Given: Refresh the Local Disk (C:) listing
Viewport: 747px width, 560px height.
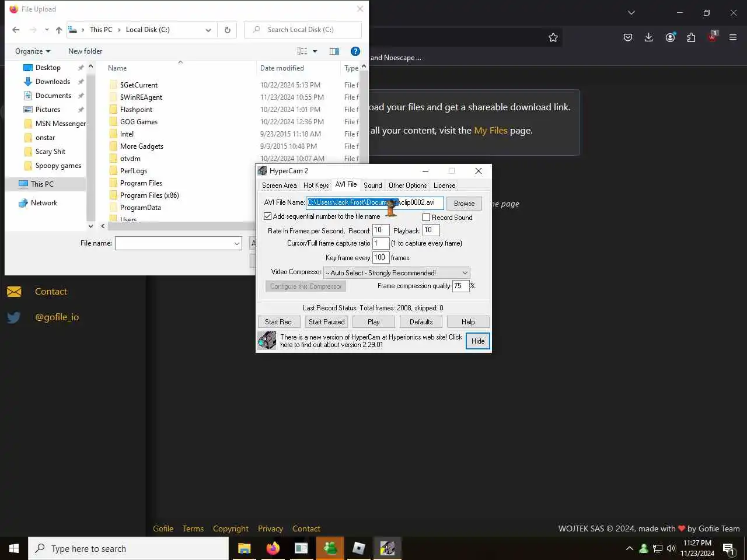Looking at the screenshot, I should (x=227, y=30).
